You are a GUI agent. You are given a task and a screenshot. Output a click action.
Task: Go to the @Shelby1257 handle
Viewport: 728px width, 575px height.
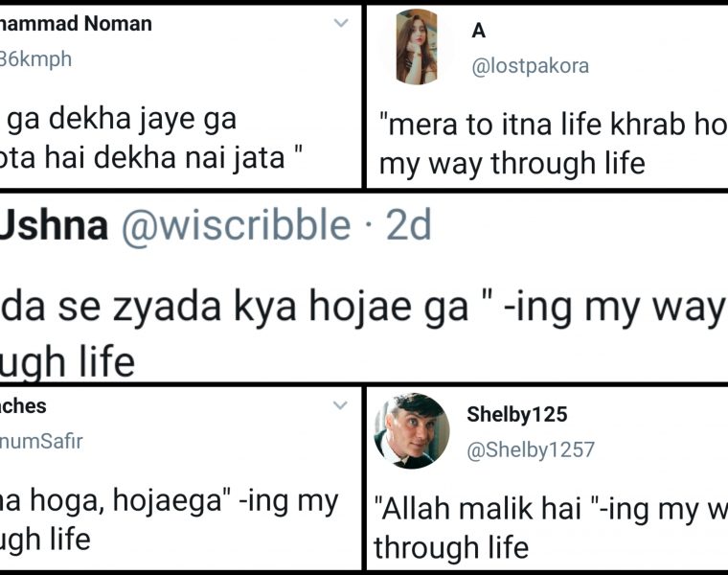coord(531,448)
